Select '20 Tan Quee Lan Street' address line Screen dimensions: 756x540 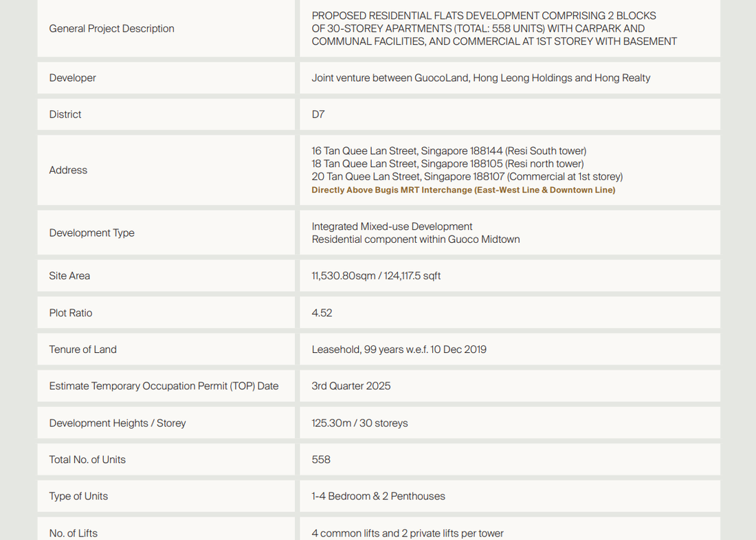(467, 177)
